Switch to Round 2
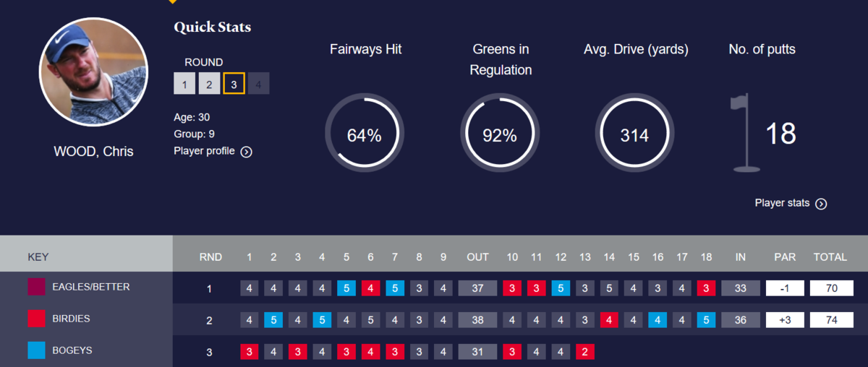Image resolution: width=868 pixels, height=367 pixels. click(x=209, y=84)
